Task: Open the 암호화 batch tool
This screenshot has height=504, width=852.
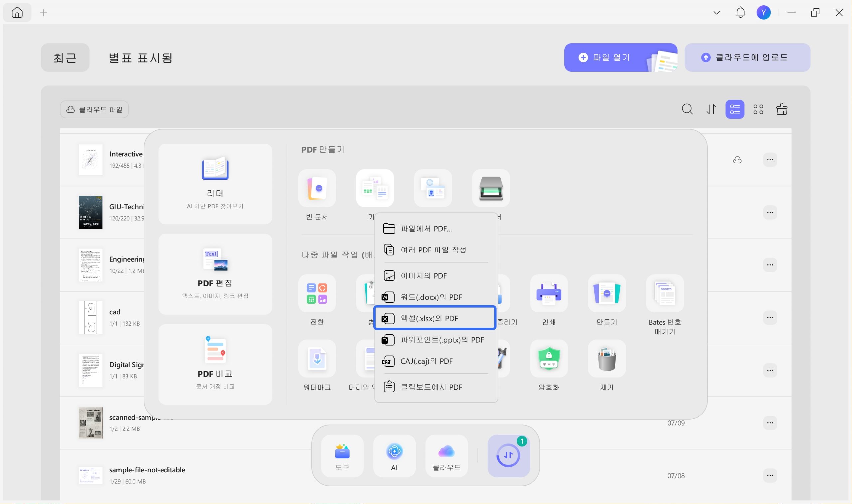Action: click(x=549, y=359)
